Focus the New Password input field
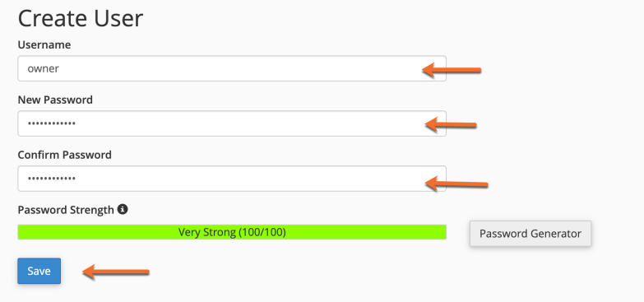Image resolution: width=644 pixels, height=302 pixels. click(232, 123)
